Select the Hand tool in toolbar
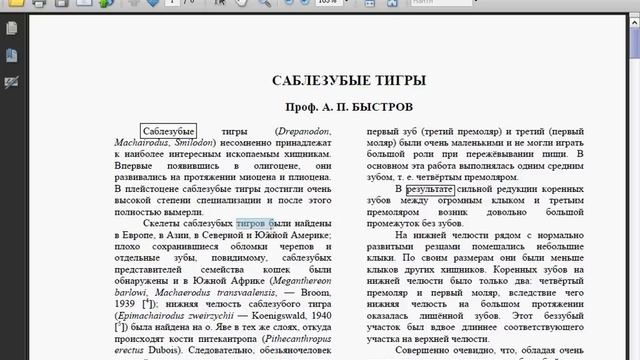640x360 pixels. [242, 3]
